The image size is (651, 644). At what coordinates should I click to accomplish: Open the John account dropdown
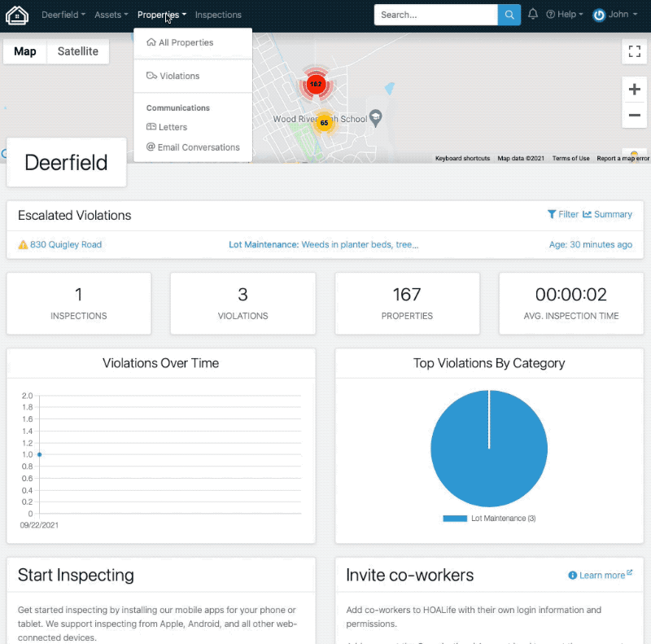614,15
